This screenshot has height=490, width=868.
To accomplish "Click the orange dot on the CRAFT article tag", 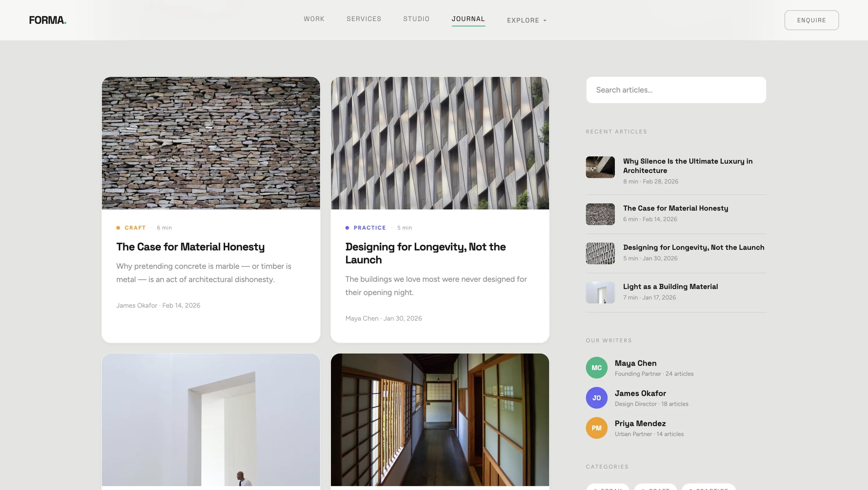I will click(118, 228).
